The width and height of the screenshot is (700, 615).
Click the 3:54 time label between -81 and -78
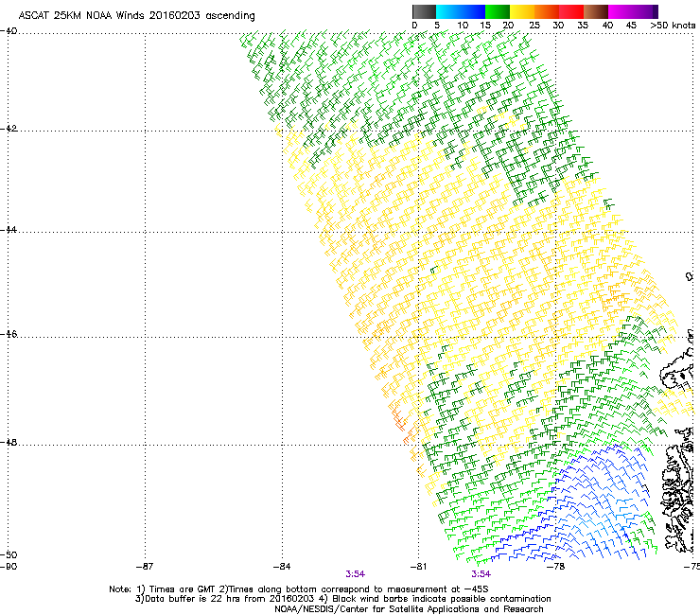[x=481, y=574]
